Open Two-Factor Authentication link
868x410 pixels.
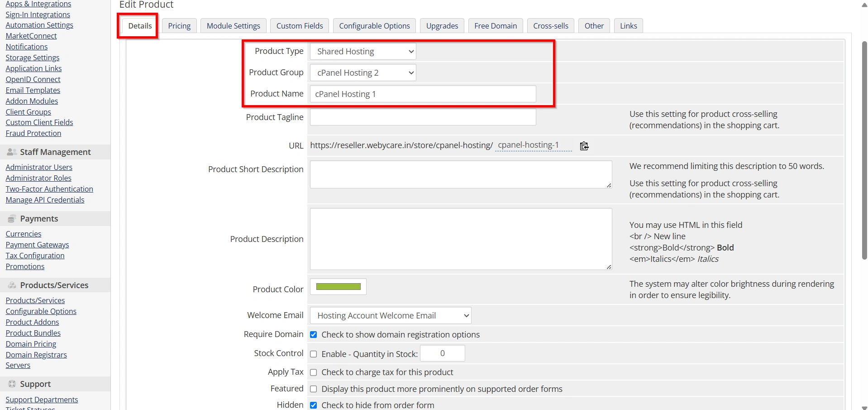pos(49,189)
